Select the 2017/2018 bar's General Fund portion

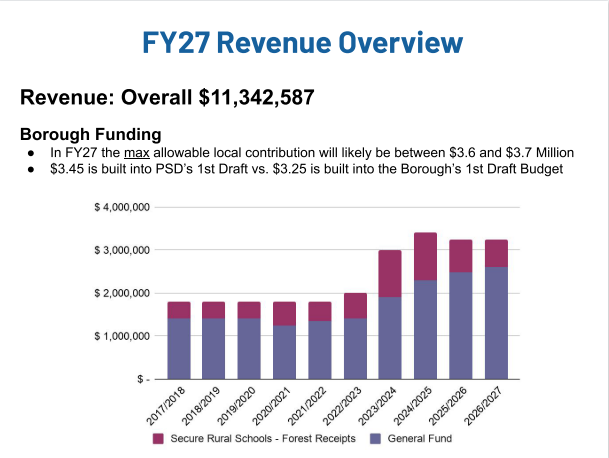[x=179, y=348]
